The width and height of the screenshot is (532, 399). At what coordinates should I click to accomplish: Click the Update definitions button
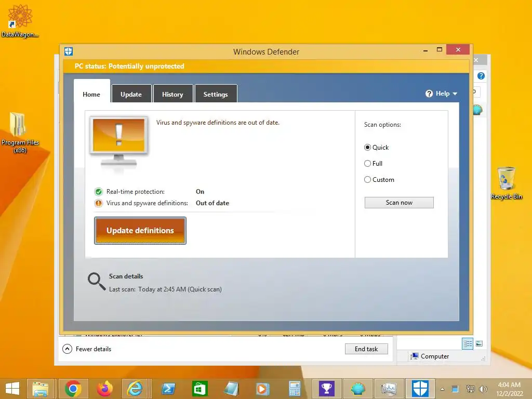pos(140,231)
